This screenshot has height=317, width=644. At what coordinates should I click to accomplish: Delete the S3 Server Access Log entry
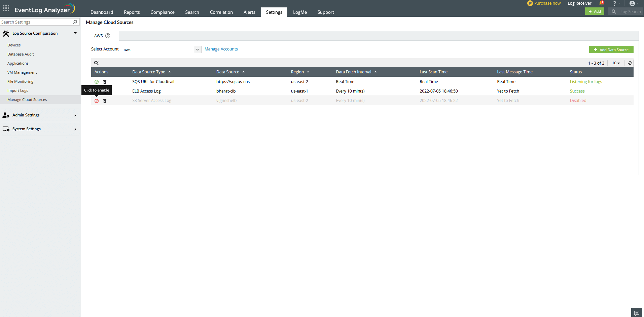pyautogui.click(x=105, y=101)
